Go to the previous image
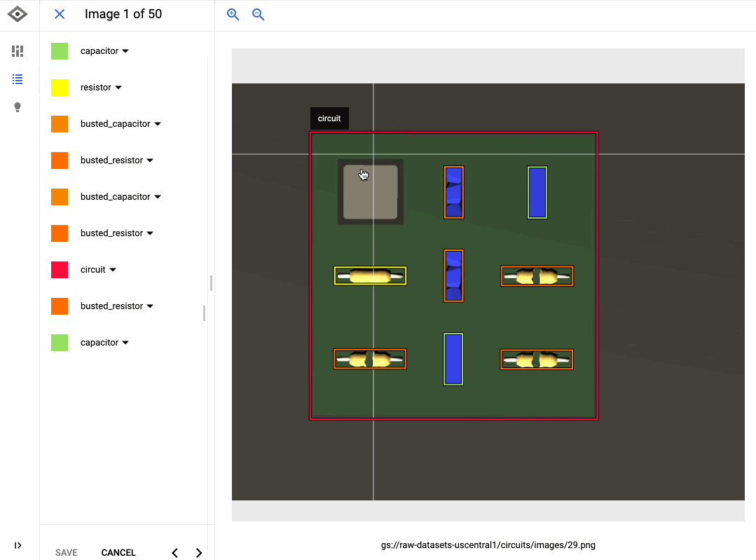 pyautogui.click(x=174, y=552)
